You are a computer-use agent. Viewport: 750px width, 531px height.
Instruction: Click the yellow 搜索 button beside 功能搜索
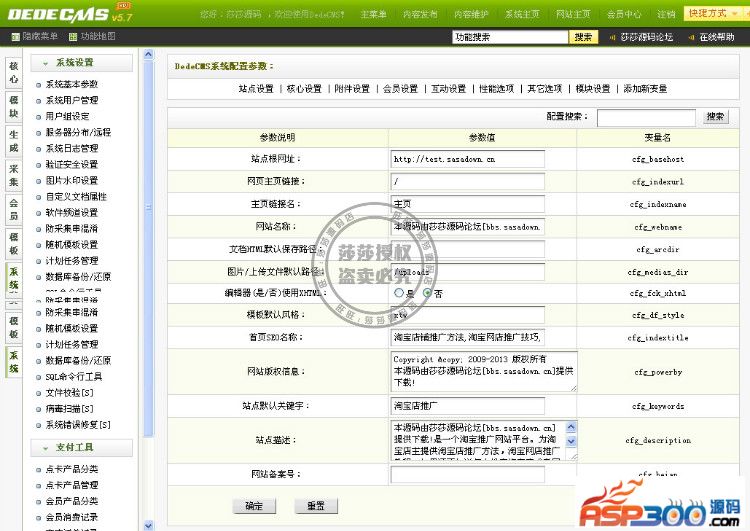[583, 37]
